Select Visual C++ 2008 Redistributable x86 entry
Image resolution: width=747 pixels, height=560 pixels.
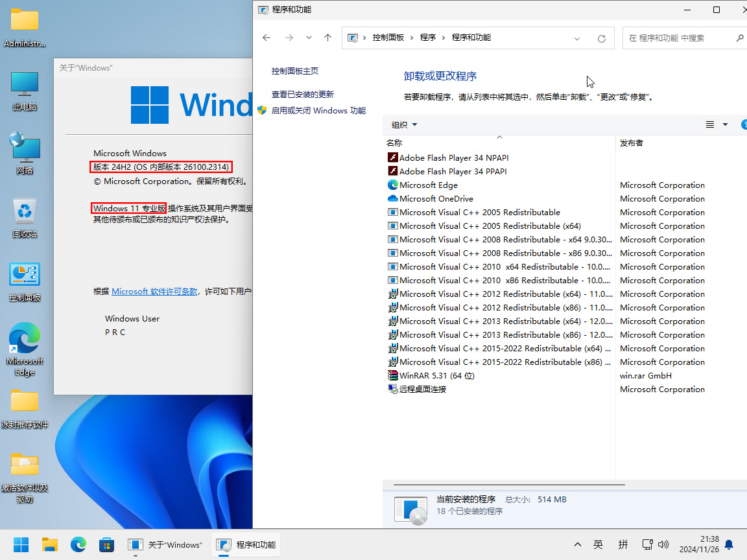click(x=500, y=253)
